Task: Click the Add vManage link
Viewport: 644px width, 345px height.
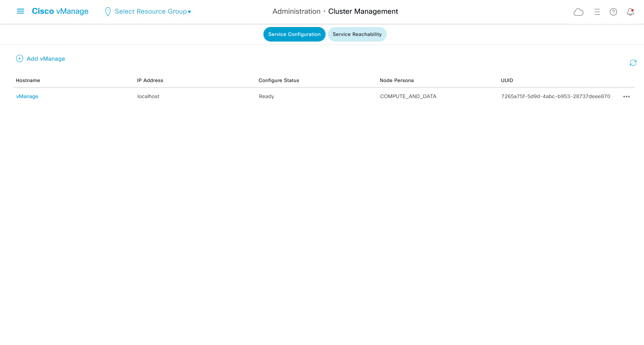Action: point(46,59)
